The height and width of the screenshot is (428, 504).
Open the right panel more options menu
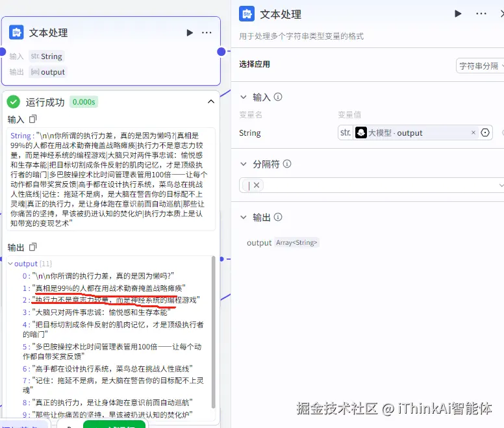click(481, 14)
